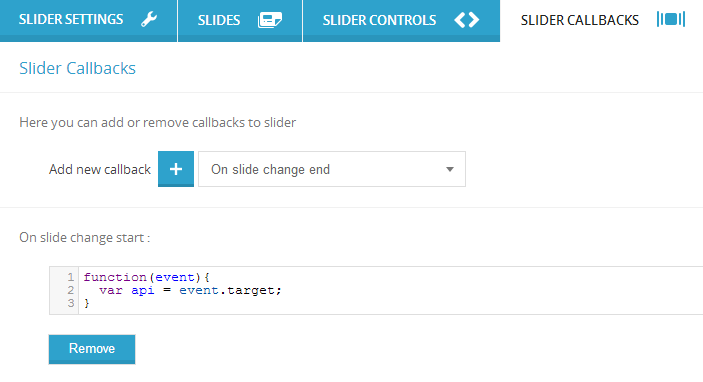Click the closing brace code line
Viewport: 703px width, 382px height.
[87, 304]
